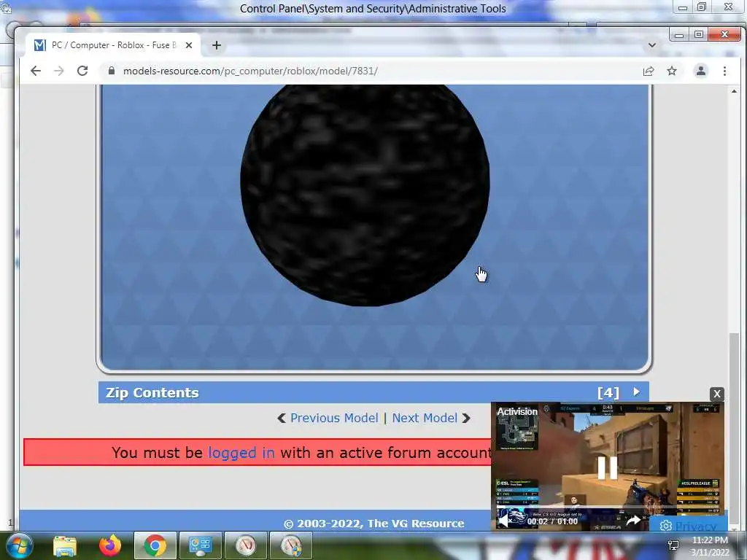Mute the ad video speaker icon
747x560 pixels.
[x=503, y=521]
